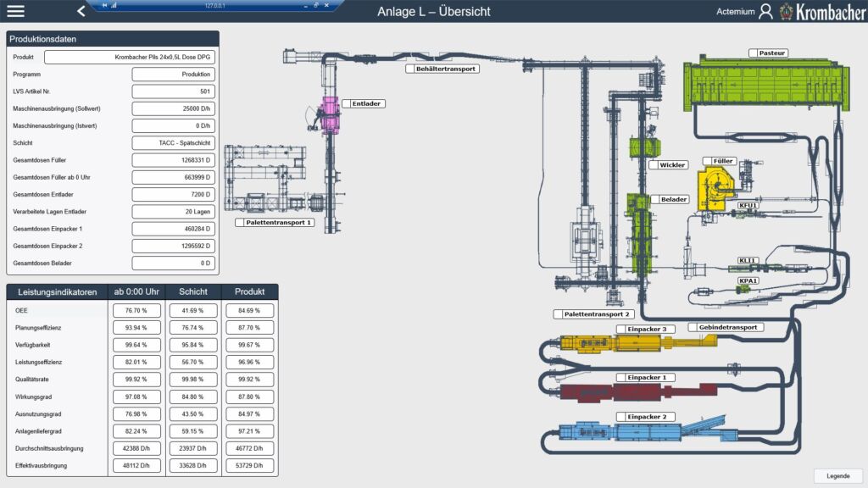The image size is (868, 488).
Task: Select the Produkt column header in Leistungsindikatoren
Action: (248, 291)
